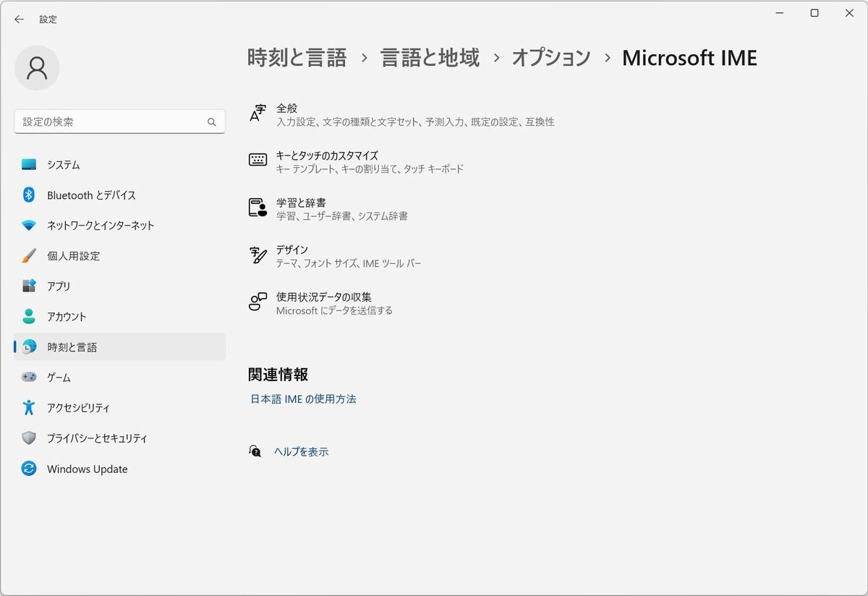Navigate to オプション breadcrumb
Screen dimensions: 868x596
551,58
